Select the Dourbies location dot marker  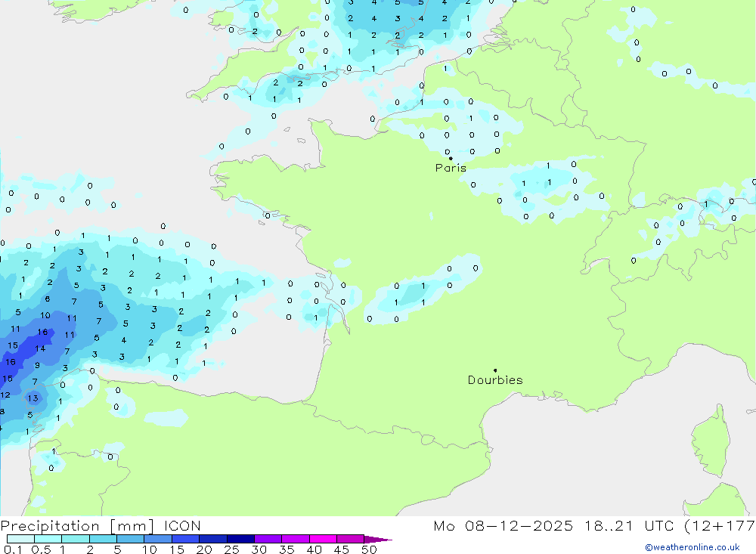click(x=495, y=370)
